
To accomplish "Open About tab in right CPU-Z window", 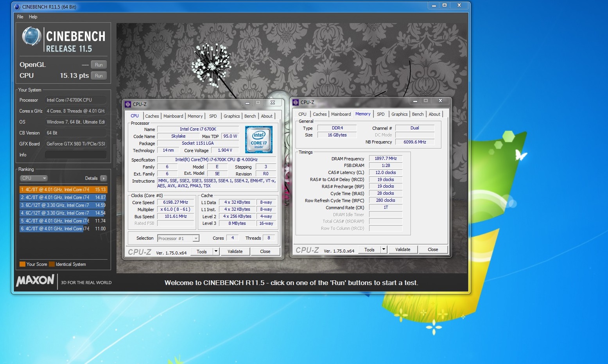I will (434, 114).
